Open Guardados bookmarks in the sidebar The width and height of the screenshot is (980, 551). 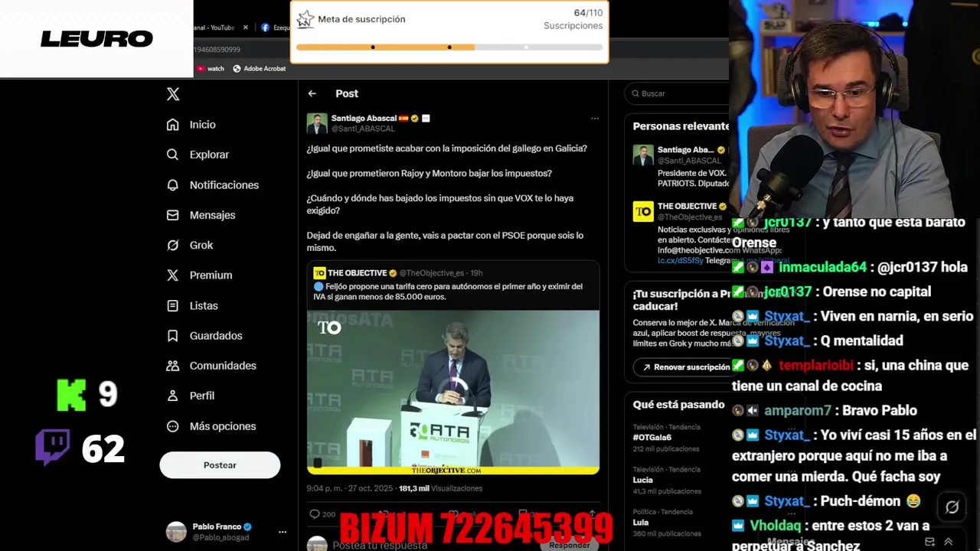coord(204,335)
